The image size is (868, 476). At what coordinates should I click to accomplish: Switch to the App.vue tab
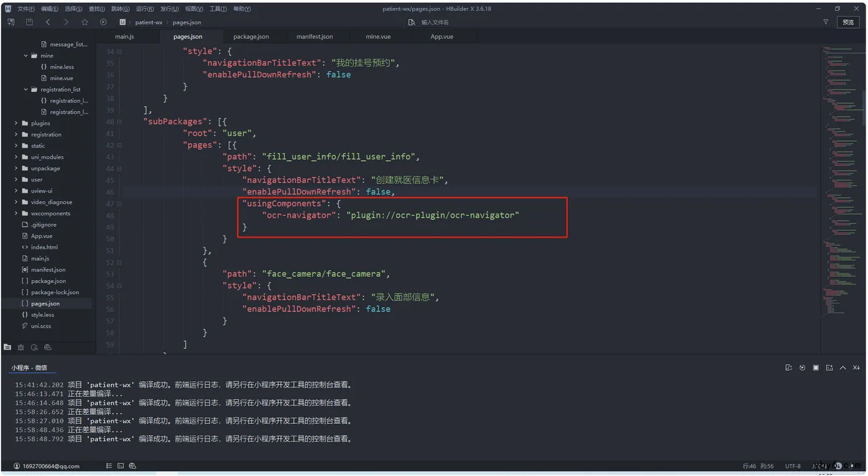[x=442, y=37]
